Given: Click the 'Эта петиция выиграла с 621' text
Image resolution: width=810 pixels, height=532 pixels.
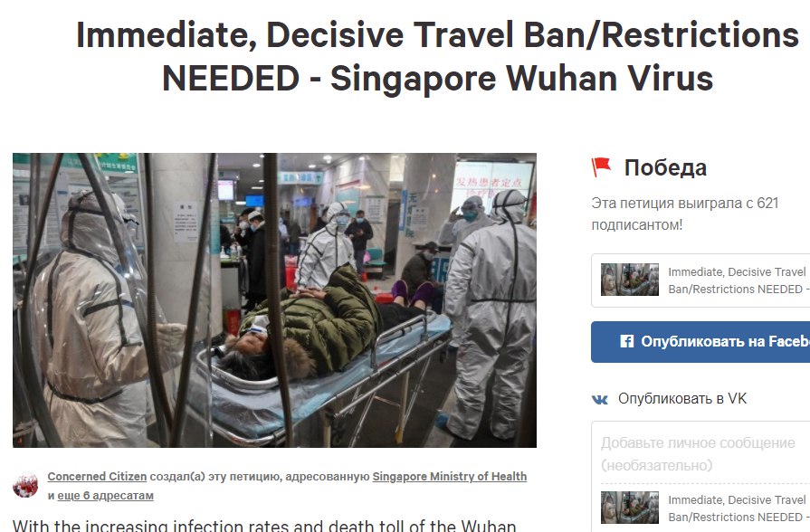Looking at the screenshot, I should click(x=685, y=203).
